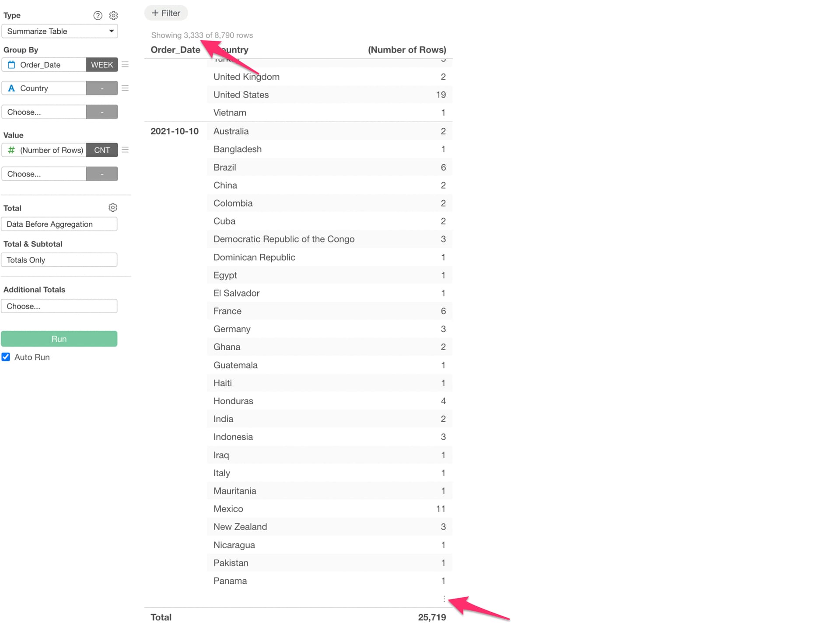
Task: Toggle the Auto Run checkbox
Action: pos(6,357)
